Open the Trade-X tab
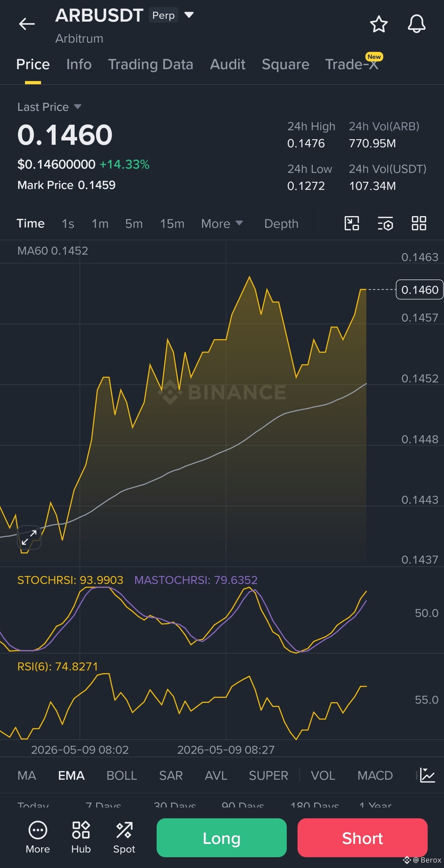444x868 pixels. pyautogui.click(x=352, y=64)
